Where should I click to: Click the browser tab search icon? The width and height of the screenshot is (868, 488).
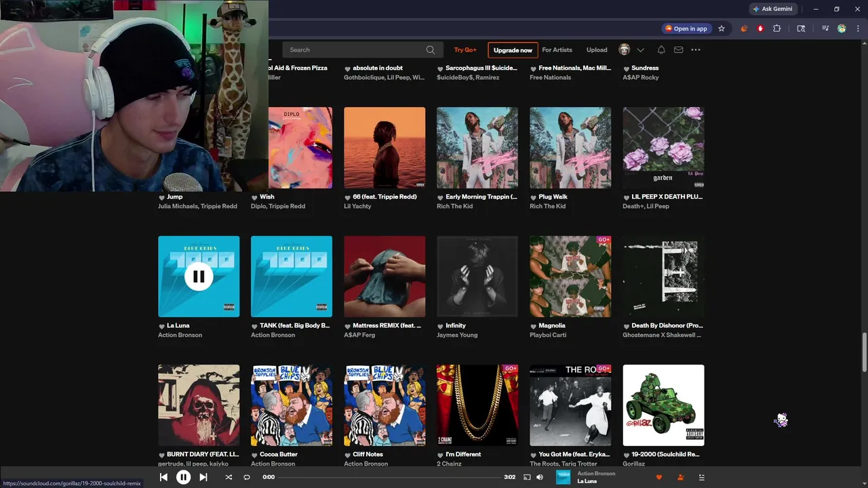click(801, 28)
